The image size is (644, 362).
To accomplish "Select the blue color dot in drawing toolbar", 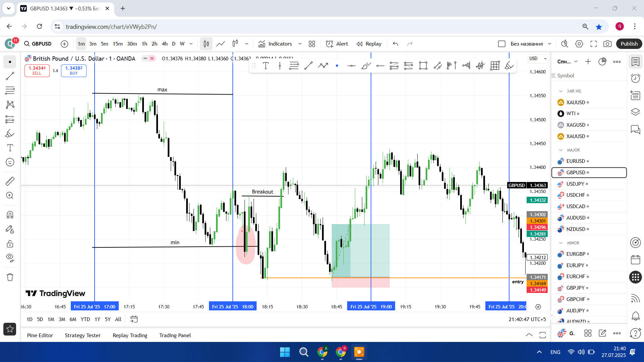I will click(337, 66).
